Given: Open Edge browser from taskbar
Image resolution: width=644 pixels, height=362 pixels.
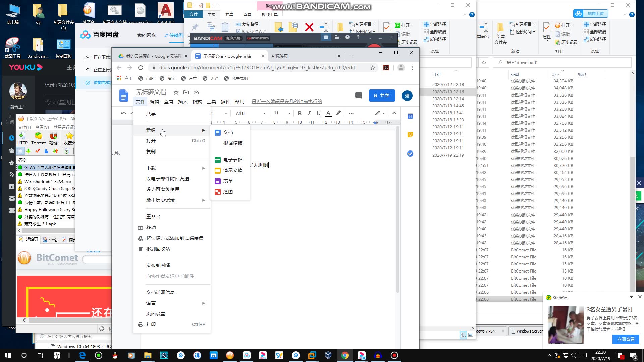Looking at the screenshot, I should coord(82,356).
